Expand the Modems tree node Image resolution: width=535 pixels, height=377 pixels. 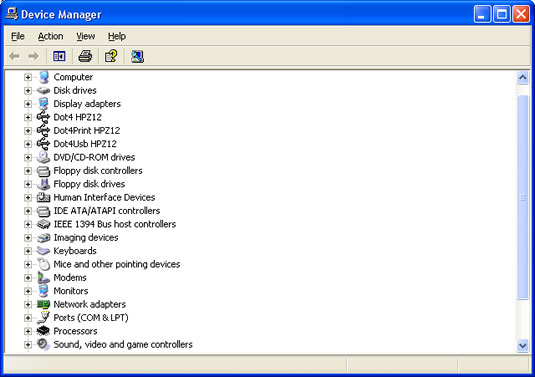tap(28, 278)
